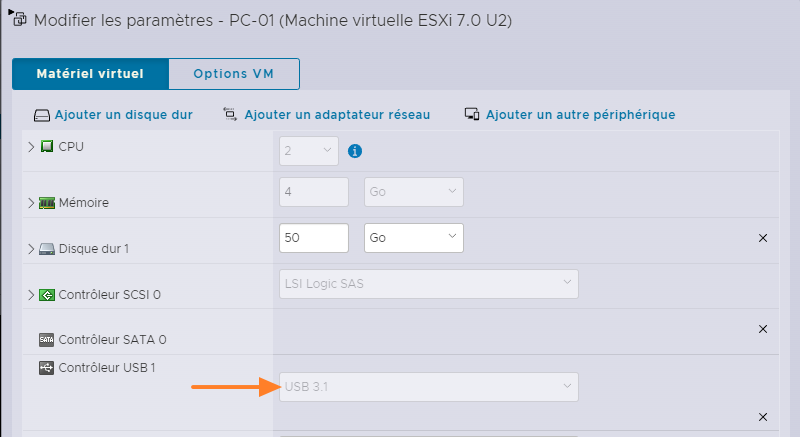
Task: Open the disk size unit dropdown (Go)
Action: coord(413,238)
